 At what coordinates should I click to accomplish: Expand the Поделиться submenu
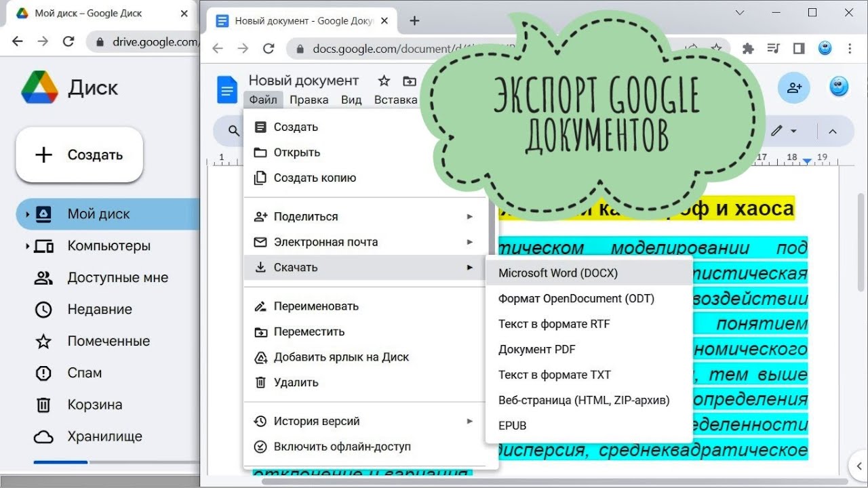[366, 217]
